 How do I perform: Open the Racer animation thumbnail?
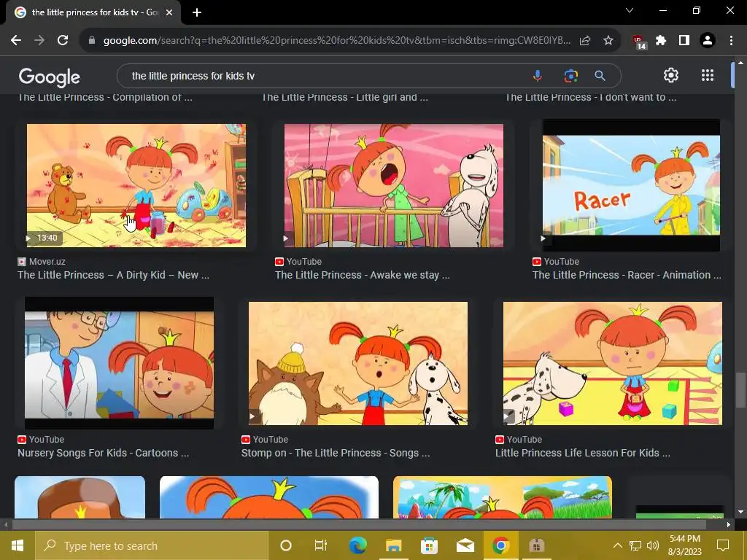631,185
